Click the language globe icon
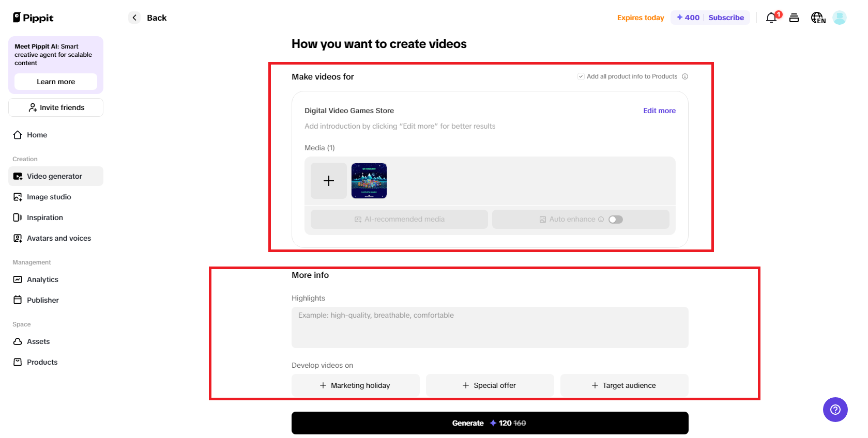Viewport: 868px width, 438px height. [817, 18]
